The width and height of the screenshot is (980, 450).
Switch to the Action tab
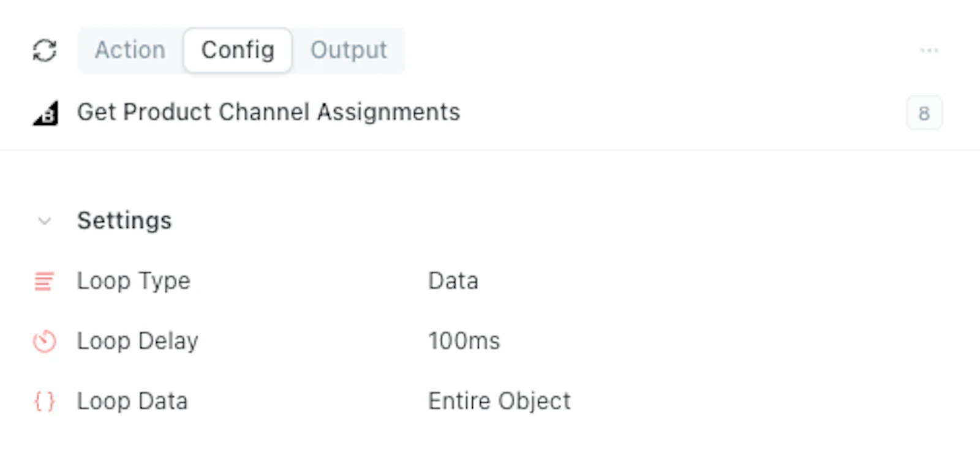click(x=130, y=50)
